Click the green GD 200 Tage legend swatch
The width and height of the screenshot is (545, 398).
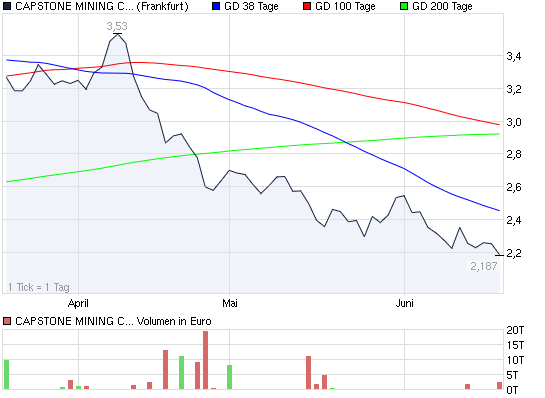click(x=404, y=6)
